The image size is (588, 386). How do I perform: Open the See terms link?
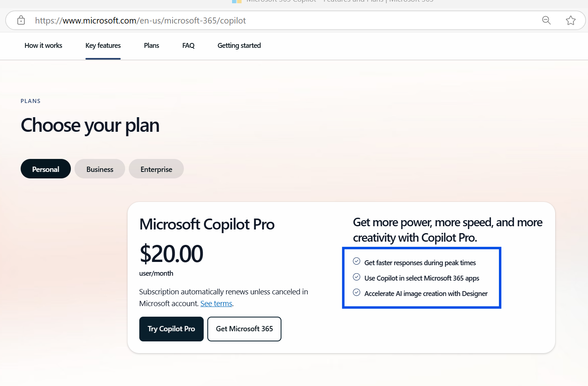coord(216,304)
